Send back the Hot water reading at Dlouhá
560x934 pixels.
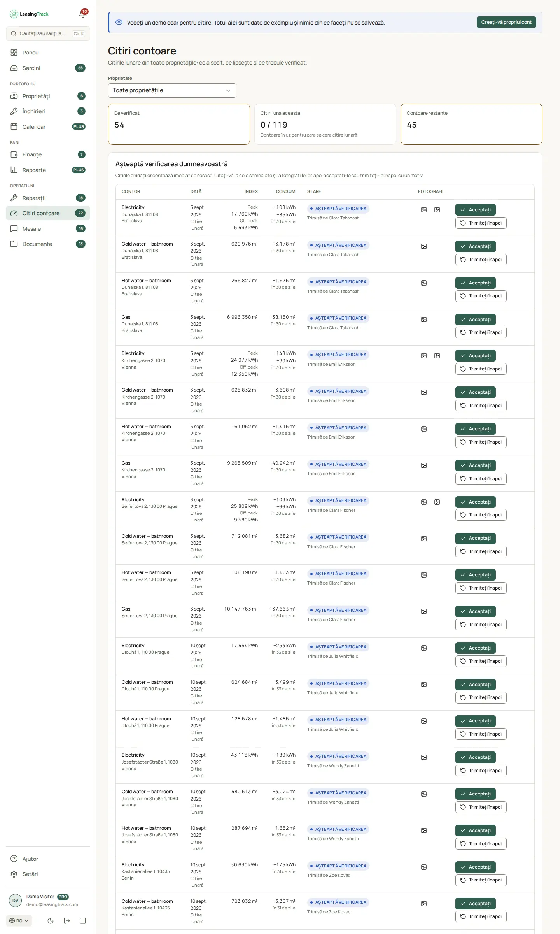click(x=481, y=734)
